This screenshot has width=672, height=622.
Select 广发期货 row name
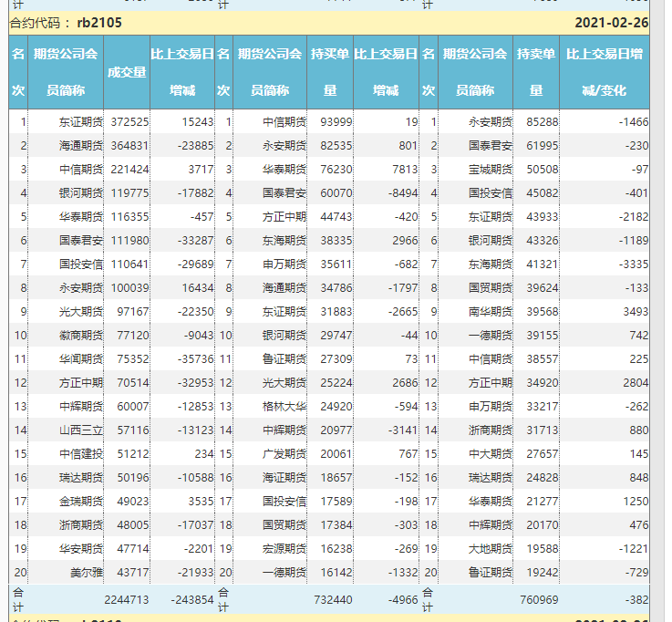click(x=284, y=454)
